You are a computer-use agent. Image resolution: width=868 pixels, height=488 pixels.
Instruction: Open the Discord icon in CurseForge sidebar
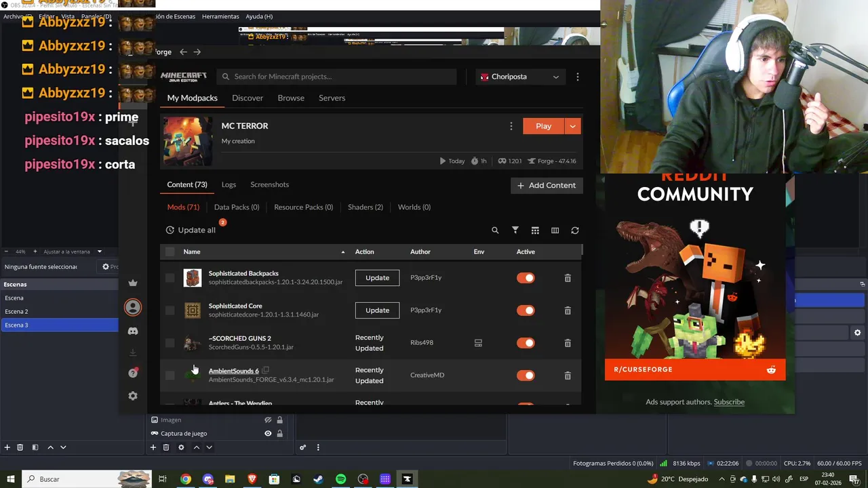tap(133, 331)
